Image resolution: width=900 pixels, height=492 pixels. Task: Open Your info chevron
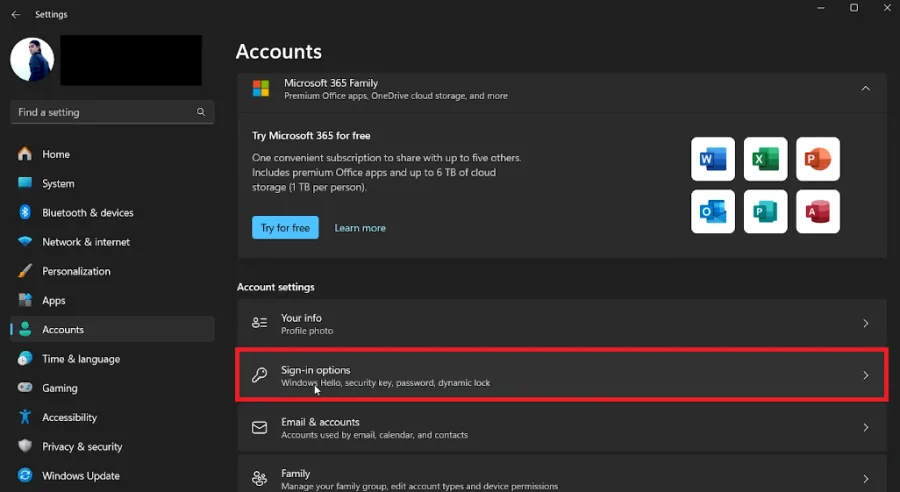click(x=866, y=323)
